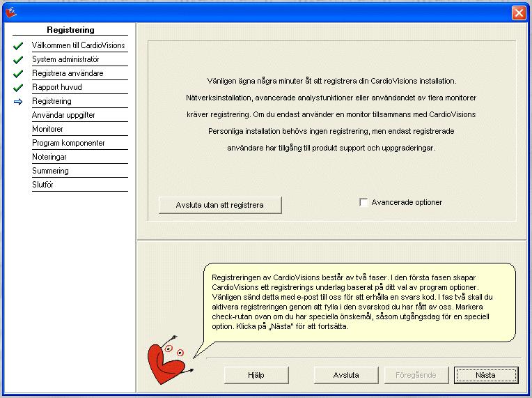Click checkmark beside Registrera användare

coord(18,74)
